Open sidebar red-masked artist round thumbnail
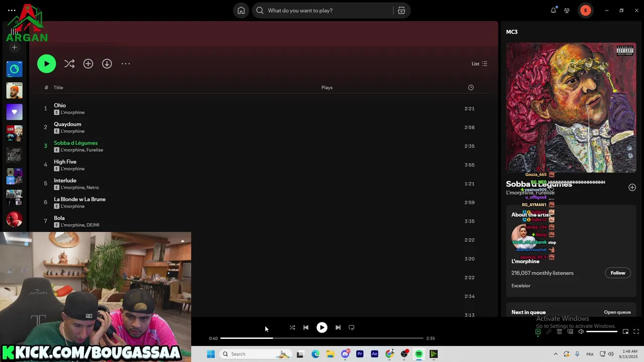The width and height of the screenshot is (644, 362). (x=14, y=219)
